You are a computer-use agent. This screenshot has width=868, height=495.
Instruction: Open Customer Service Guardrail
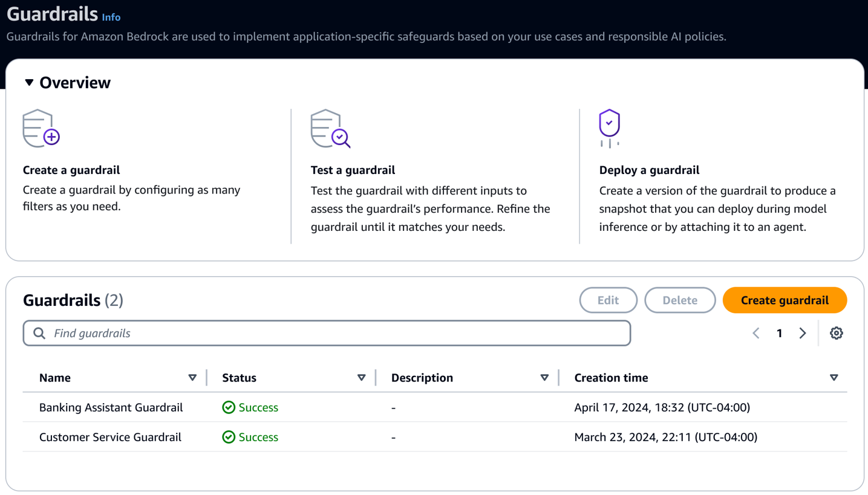tap(110, 437)
